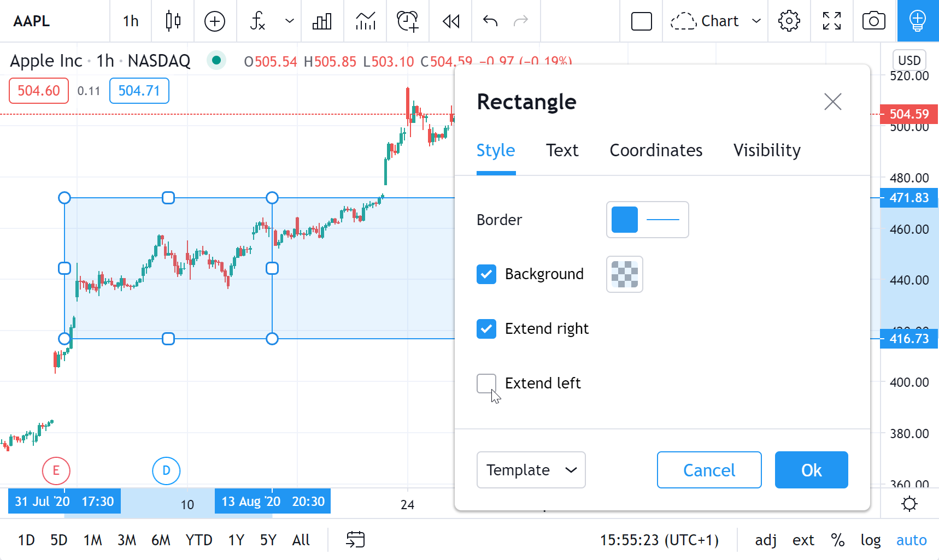Click the 416.73 price axis label

click(x=909, y=339)
